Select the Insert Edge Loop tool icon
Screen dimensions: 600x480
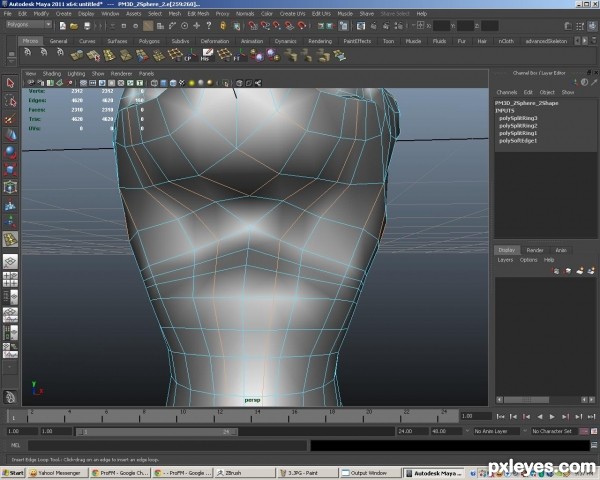coord(10,239)
